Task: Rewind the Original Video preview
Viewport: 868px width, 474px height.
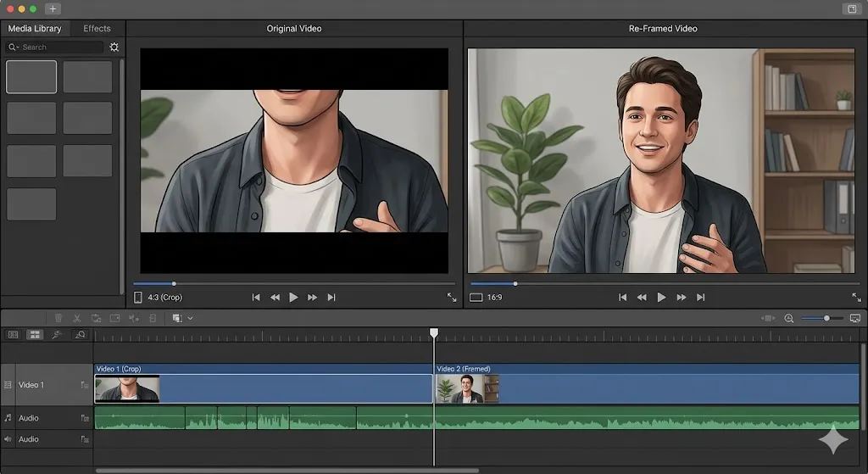Action: point(275,298)
